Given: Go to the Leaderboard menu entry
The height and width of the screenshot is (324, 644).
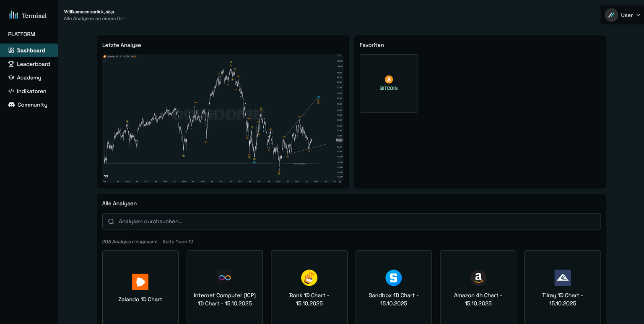Looking at the screenshot, I should coord(33,64).
